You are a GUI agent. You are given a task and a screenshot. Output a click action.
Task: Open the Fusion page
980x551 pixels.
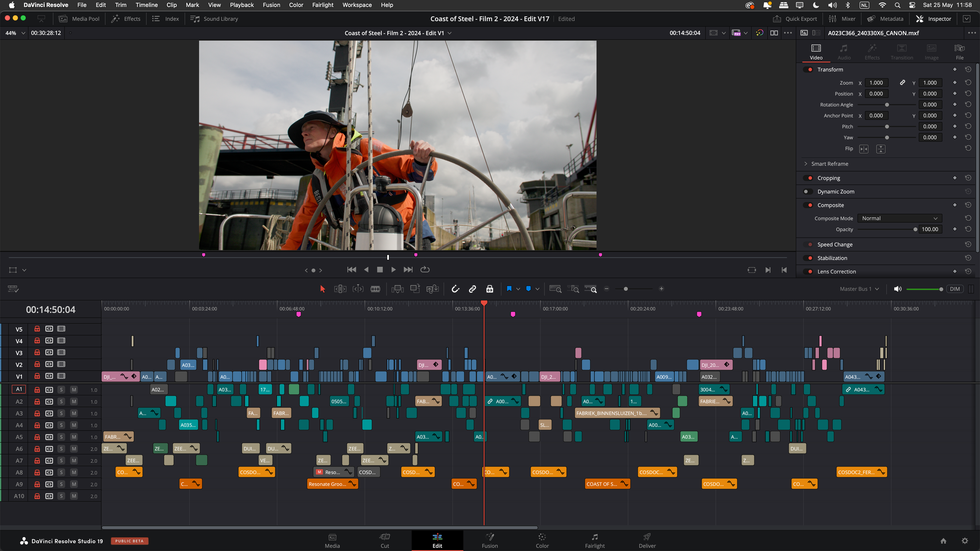click(490, 541)
